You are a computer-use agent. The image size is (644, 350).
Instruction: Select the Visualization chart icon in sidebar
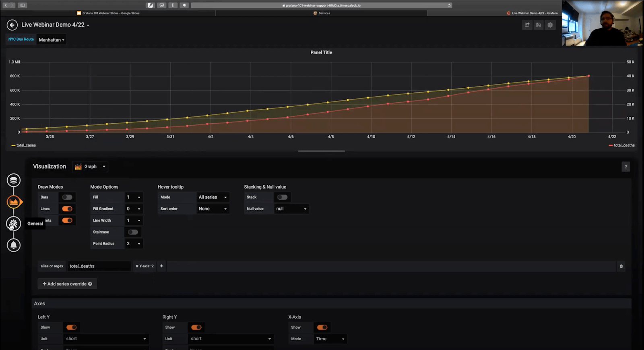click(14, 202)
